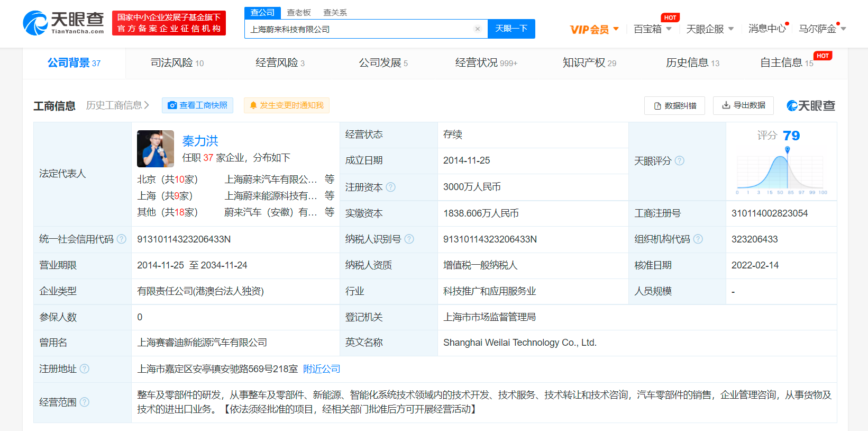868x431 pixels.
Task: Click help icon next to 组织机构代码
Action: click(698, 239)
